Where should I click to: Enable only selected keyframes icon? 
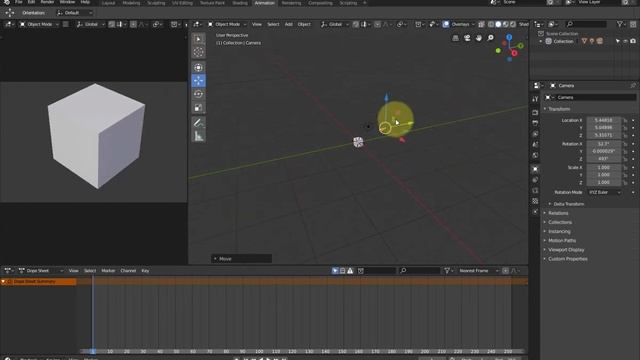point(335,271)
